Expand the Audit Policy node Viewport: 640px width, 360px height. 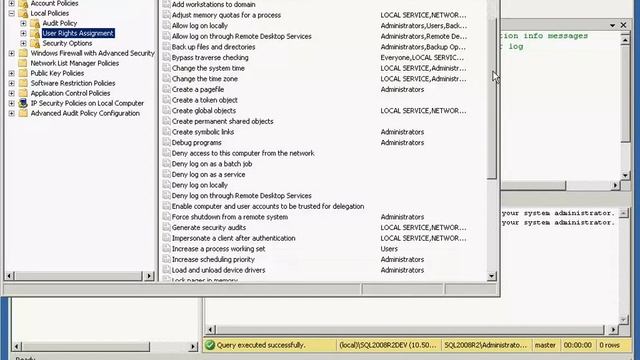pos(23,23)
